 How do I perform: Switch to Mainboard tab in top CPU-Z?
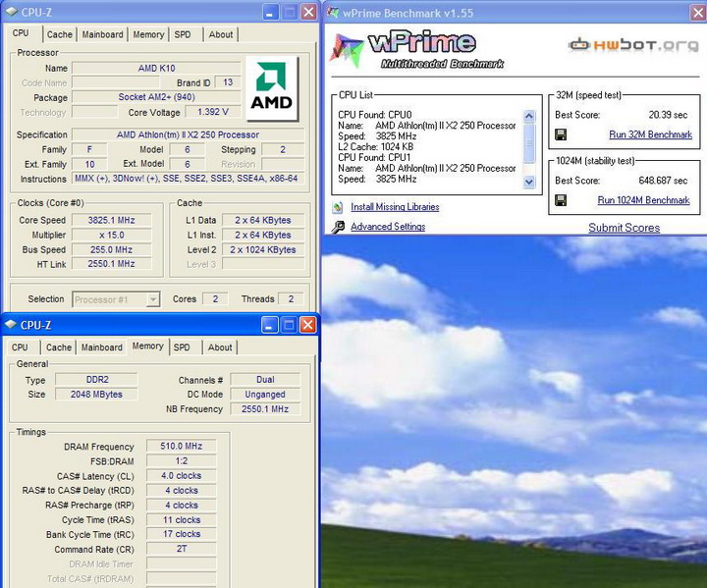(102, 34)
